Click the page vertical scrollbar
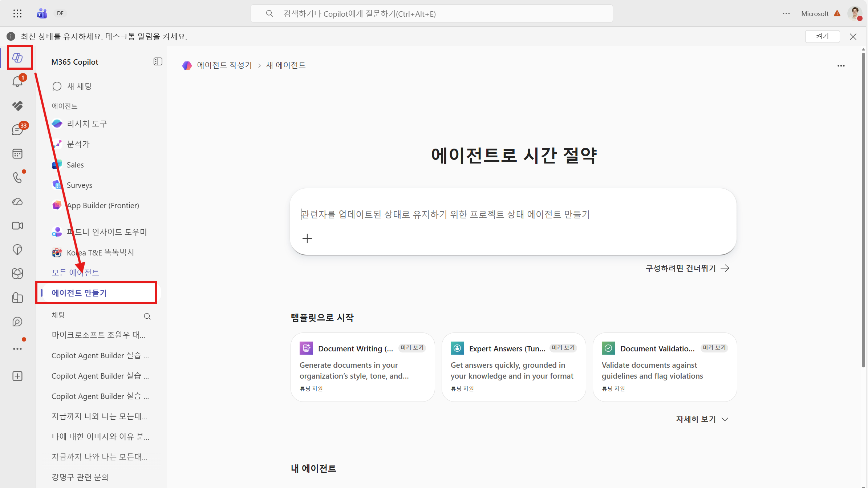868x488 pixels. pyautogui.click(x=863, y=210)
